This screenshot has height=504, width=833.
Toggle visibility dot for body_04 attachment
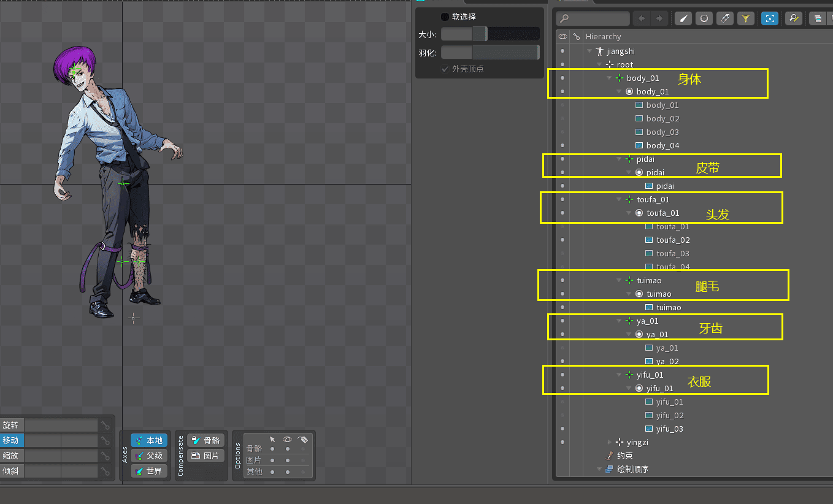tap(562, 145)
